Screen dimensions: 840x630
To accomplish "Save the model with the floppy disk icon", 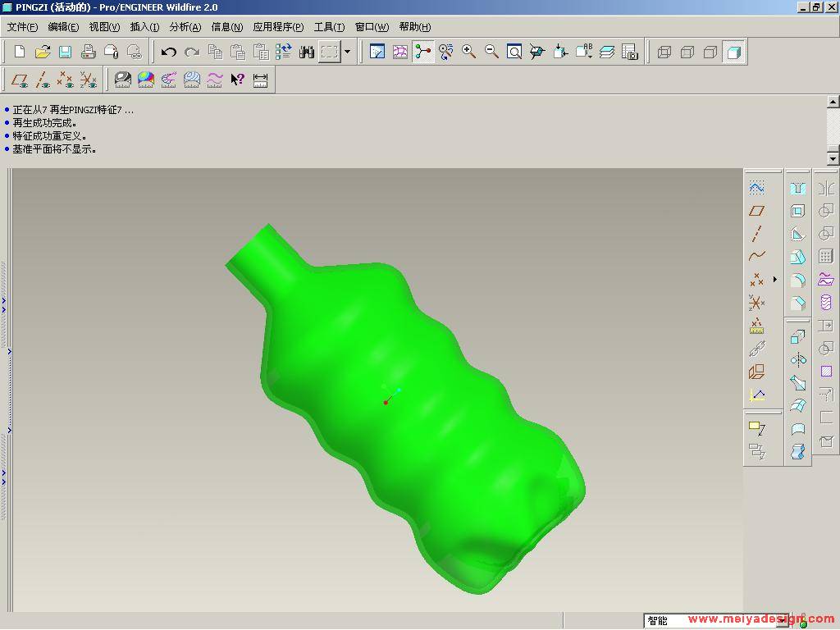I will coord(66,52).
